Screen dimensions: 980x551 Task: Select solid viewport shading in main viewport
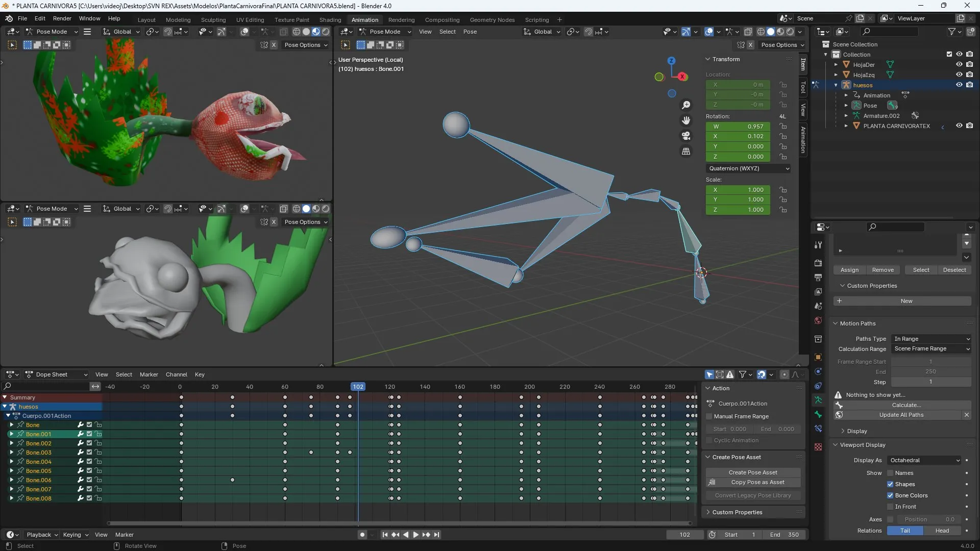[x=771, y=32]
